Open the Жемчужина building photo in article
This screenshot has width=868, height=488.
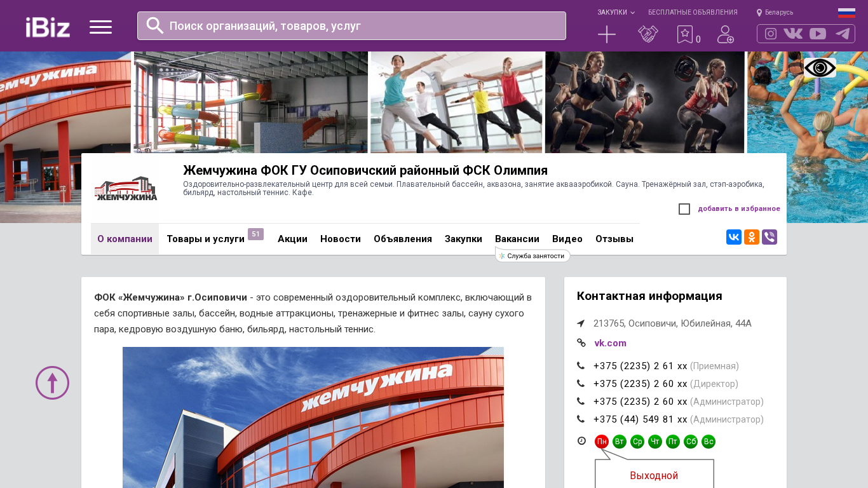313,417
